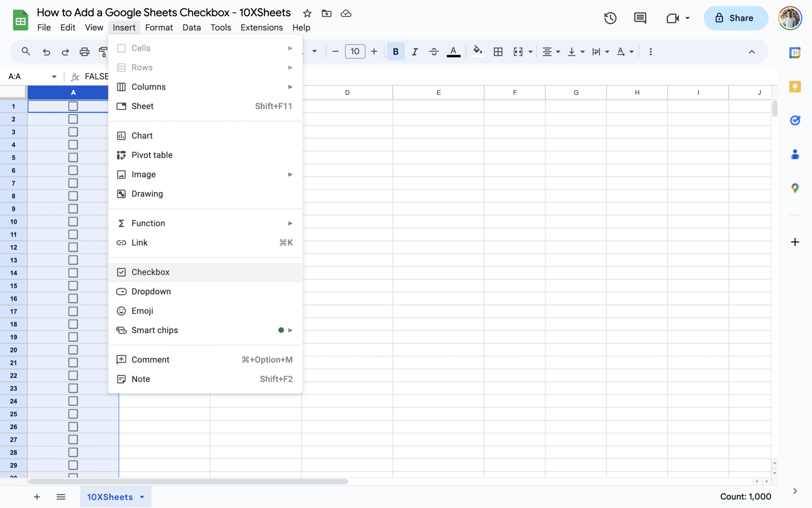This screenshot has height=508, width=812.
Task: Show all sheets list
Action: (x=61, y=497)
